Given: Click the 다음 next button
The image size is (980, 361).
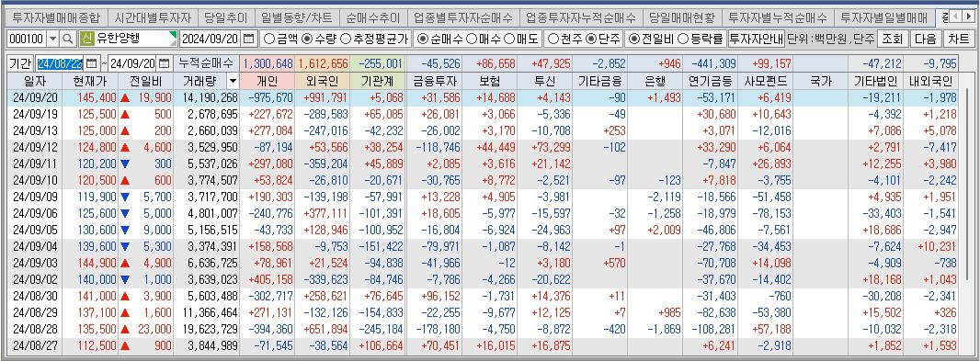Looking at the screenshot, I should pyautogui.click(x=925, y=39).
